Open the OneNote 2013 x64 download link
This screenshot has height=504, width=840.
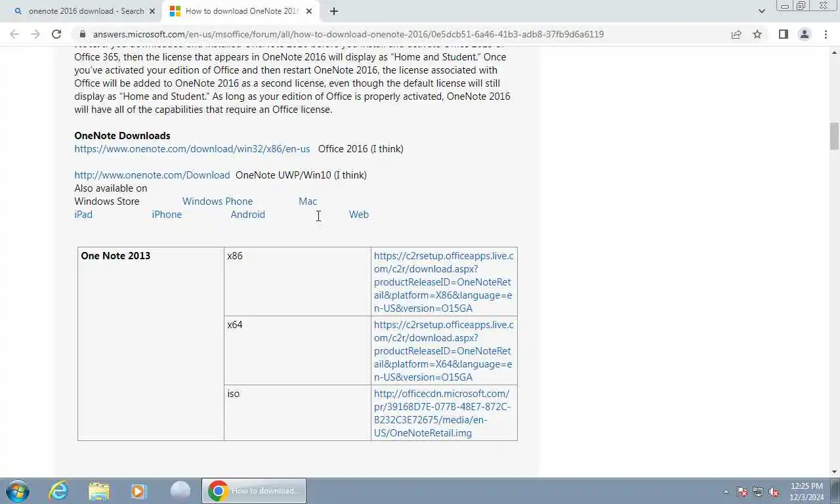click(444, 351)
